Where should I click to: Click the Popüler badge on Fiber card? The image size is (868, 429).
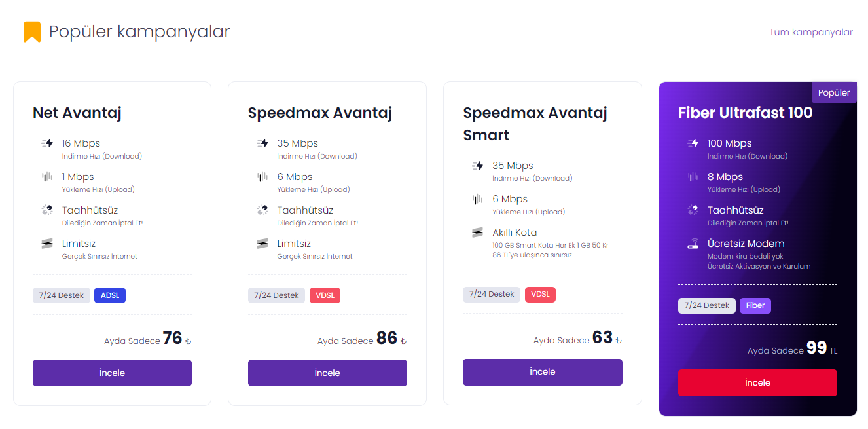coord(834,93)
